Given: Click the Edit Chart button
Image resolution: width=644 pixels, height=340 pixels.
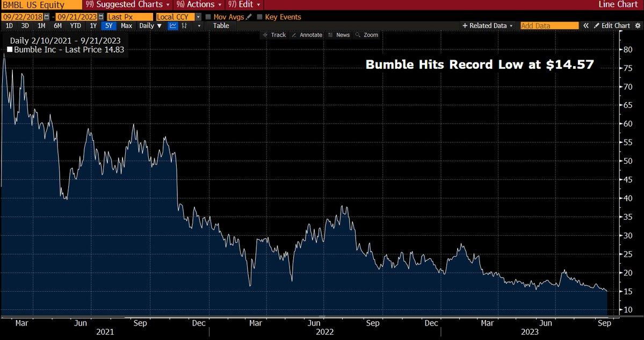Looking at the screenshot, I should pos(612,25).
